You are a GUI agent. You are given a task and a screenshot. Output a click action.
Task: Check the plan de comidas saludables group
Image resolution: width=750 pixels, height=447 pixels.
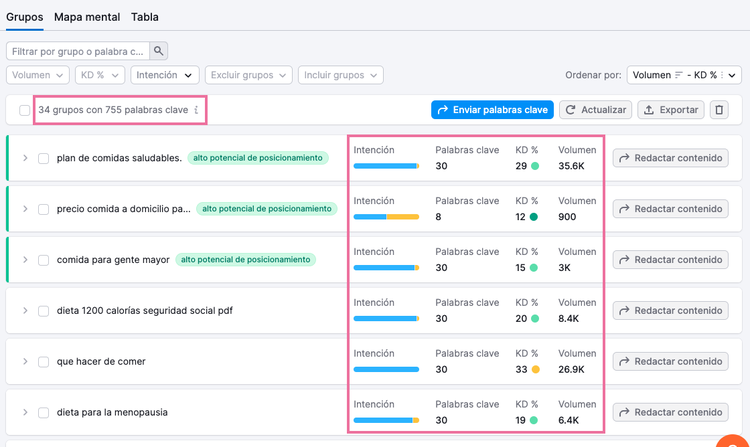[x=44, y=158]
